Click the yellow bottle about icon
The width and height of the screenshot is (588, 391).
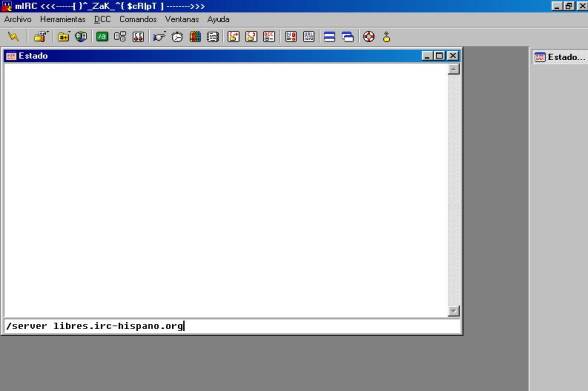[386, 37]
